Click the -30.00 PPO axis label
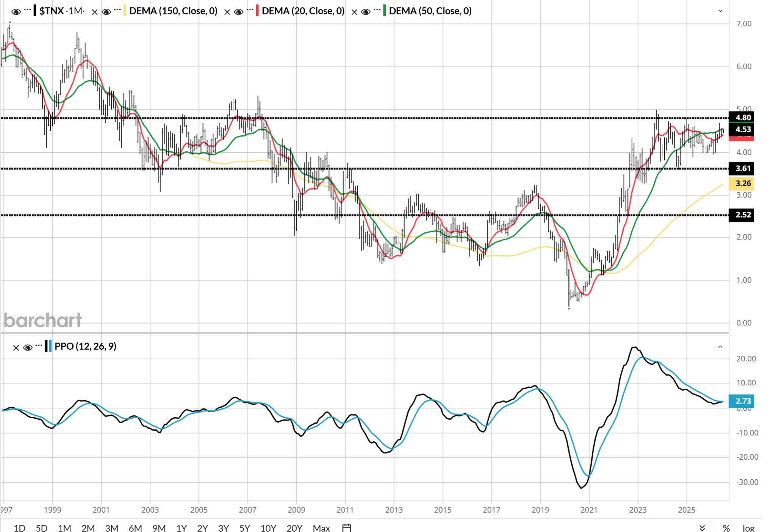Viewport: 776px width, 532px height. click(747, 482)
